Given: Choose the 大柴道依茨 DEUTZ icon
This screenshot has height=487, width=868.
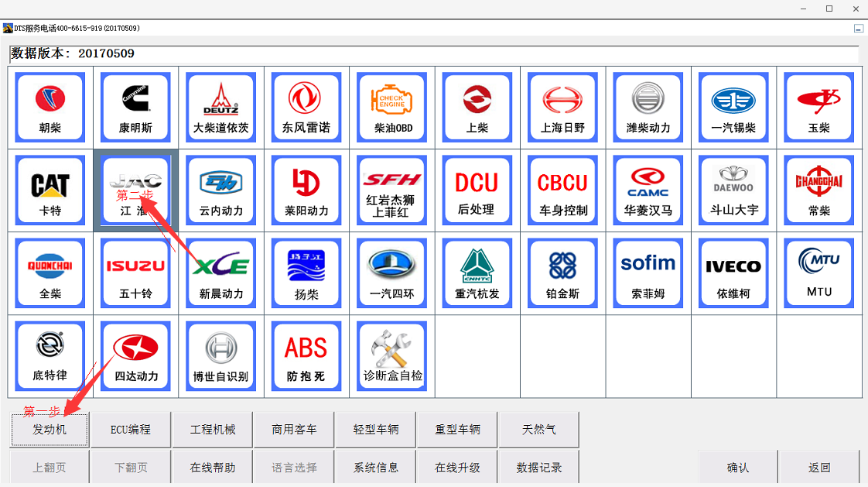Looking at the screenshot, I should point(221,108).
